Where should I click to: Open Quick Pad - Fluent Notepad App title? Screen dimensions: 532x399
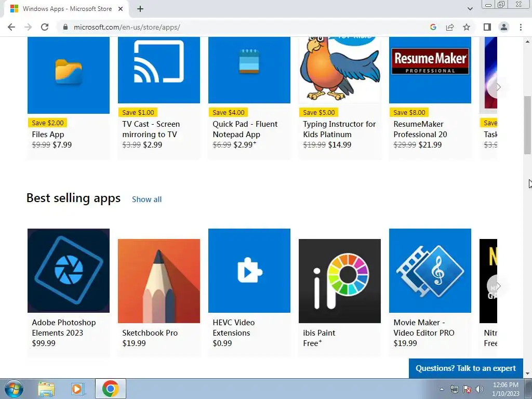pyautogui.click(x=245, y=129)
